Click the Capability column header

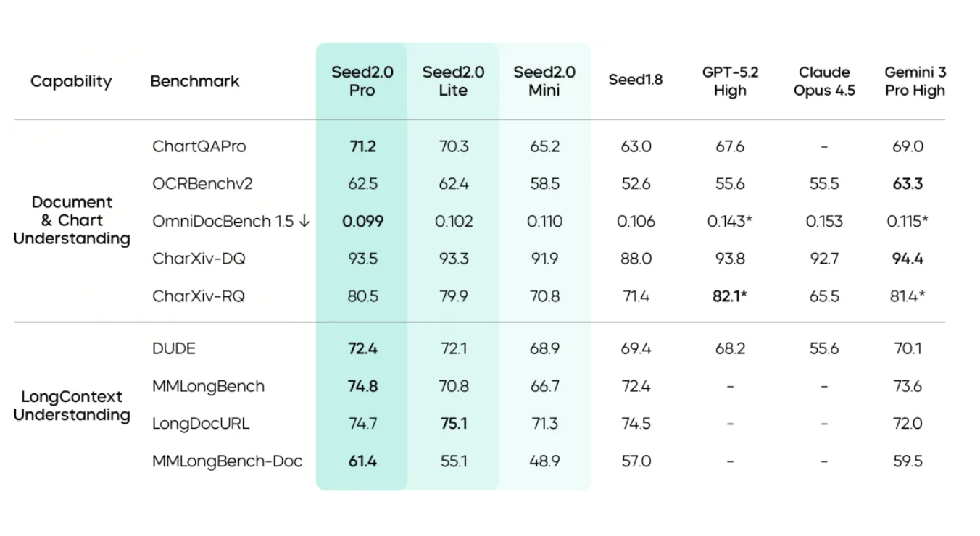(71, 81)
